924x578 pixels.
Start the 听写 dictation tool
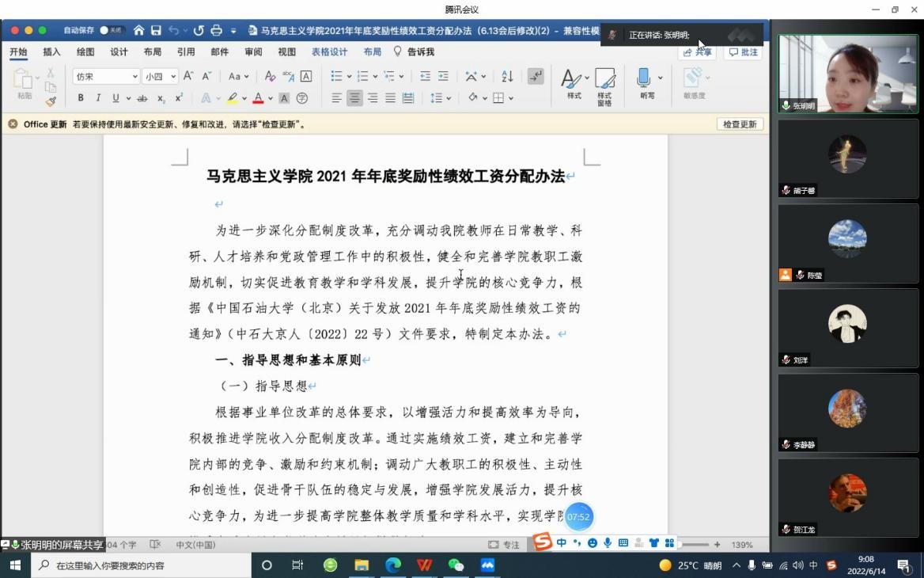pos(647,83)
